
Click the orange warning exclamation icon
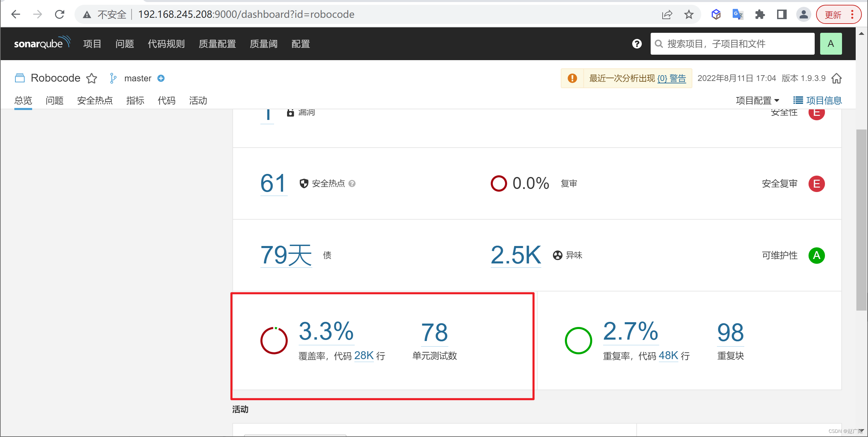point(572,78)
